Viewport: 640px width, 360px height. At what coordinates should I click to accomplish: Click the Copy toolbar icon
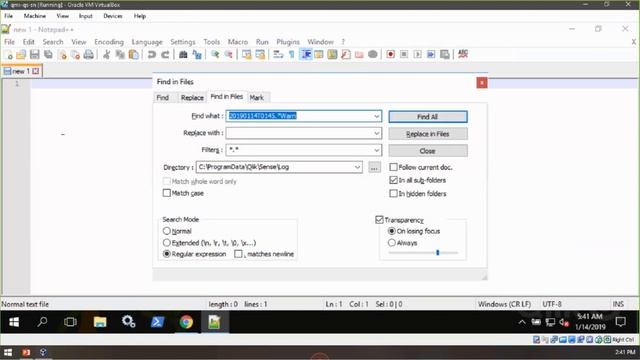pyautogui.click(x=120, y=54)
